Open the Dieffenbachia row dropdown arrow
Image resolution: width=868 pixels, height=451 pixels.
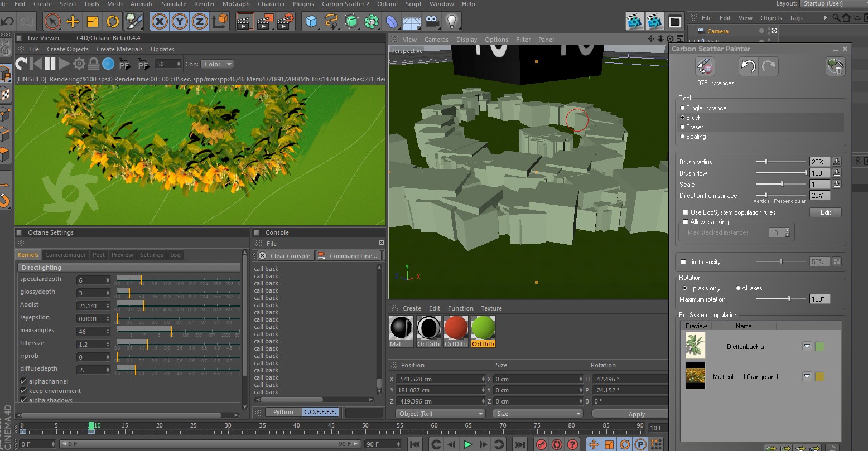807,347
